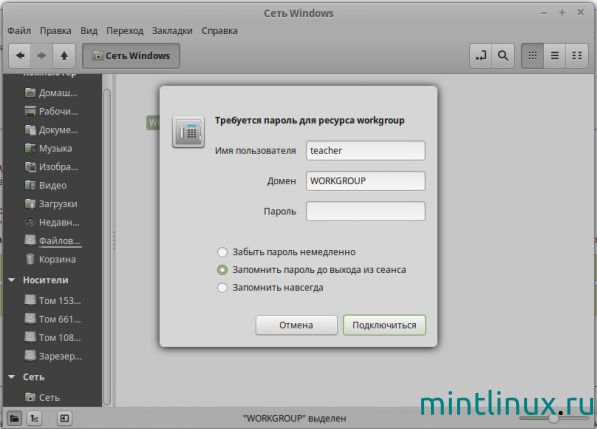
Task: Click the zoom slider in status bar
Action: (x=553, y=418)
